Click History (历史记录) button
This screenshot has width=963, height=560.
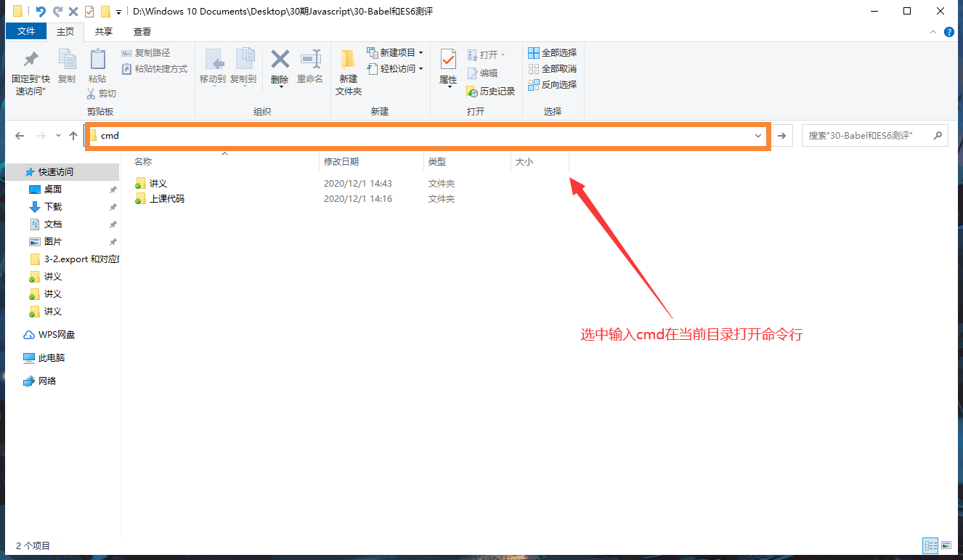[491, 92]
